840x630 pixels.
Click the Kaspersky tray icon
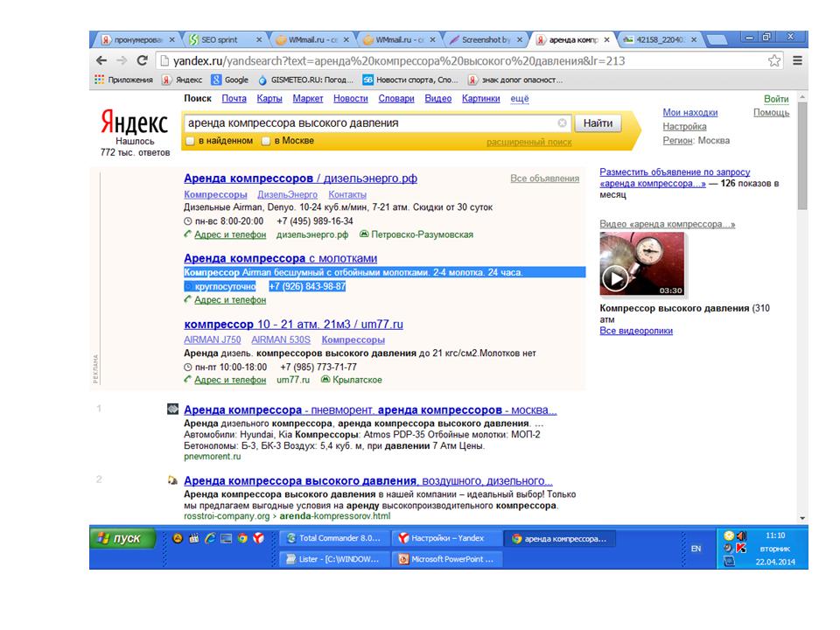741,548
